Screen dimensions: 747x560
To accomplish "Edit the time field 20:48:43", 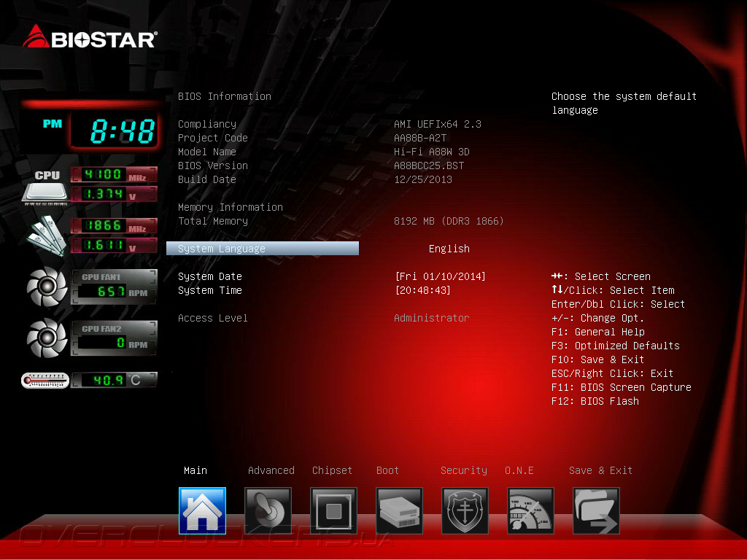I will coord(422,290).
